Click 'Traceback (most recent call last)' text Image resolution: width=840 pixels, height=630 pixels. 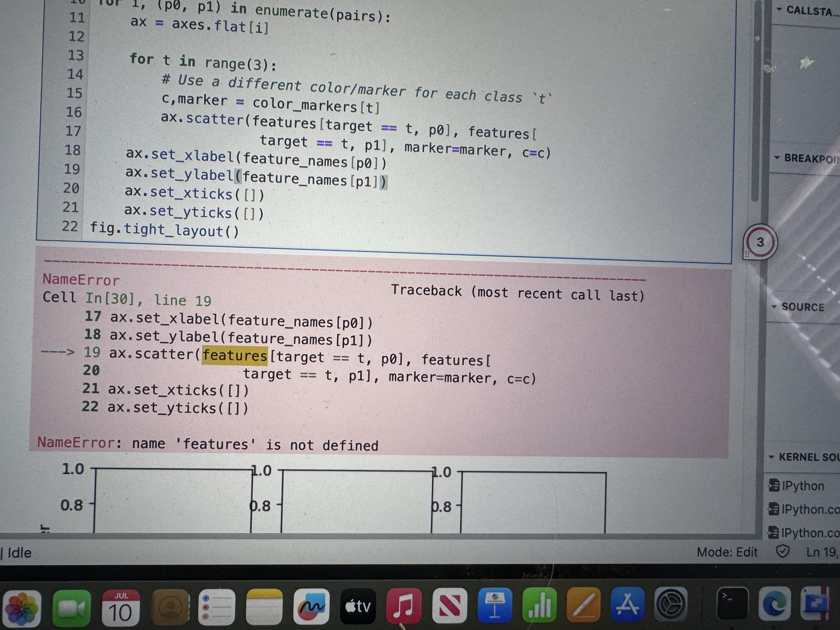click(518, 292)
